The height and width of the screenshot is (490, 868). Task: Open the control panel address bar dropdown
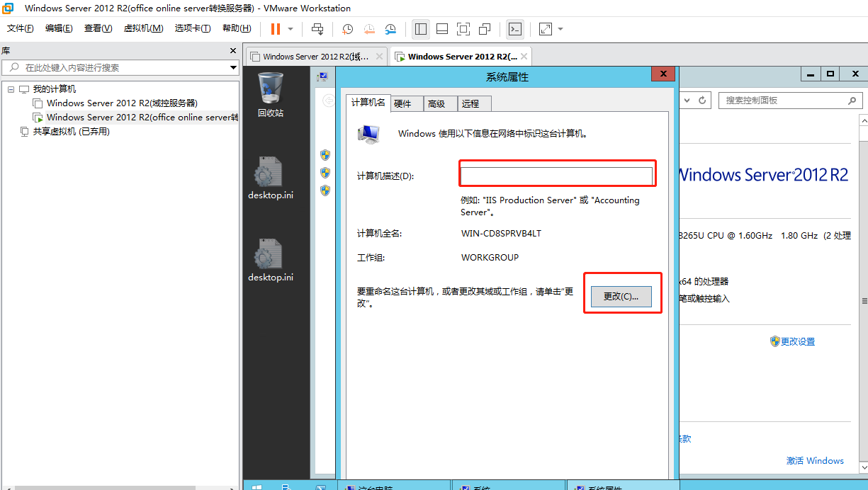point(687,101)
